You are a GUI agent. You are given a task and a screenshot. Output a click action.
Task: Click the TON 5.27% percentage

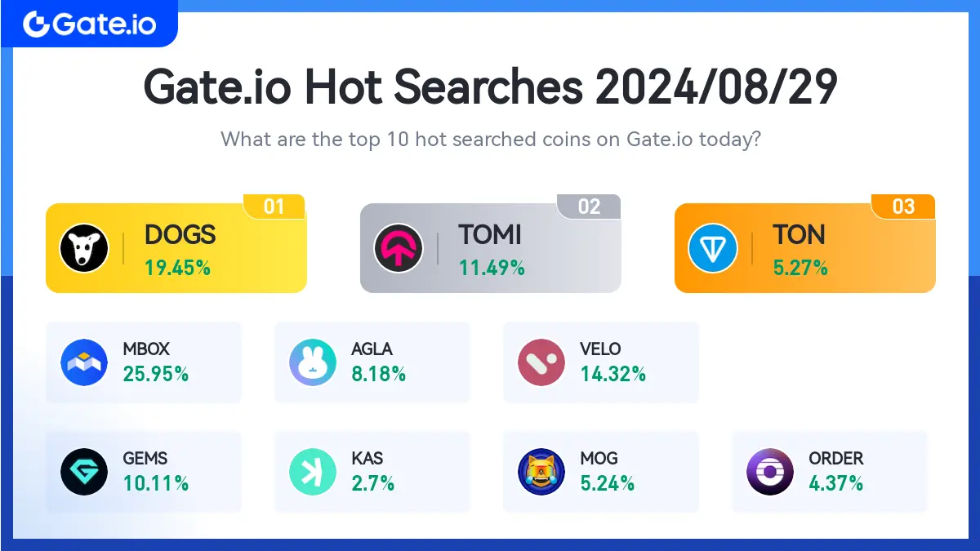pyautogui.click(x=800, y=267)
